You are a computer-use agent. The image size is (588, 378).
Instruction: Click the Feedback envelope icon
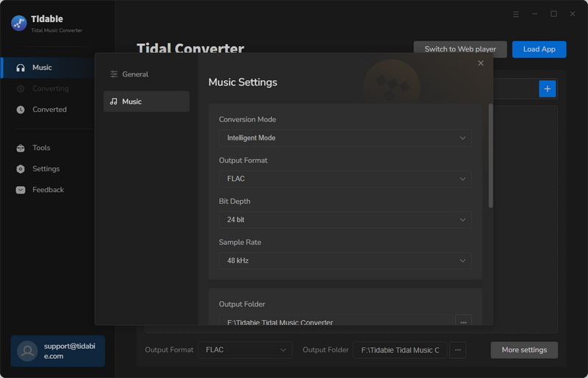21,190
